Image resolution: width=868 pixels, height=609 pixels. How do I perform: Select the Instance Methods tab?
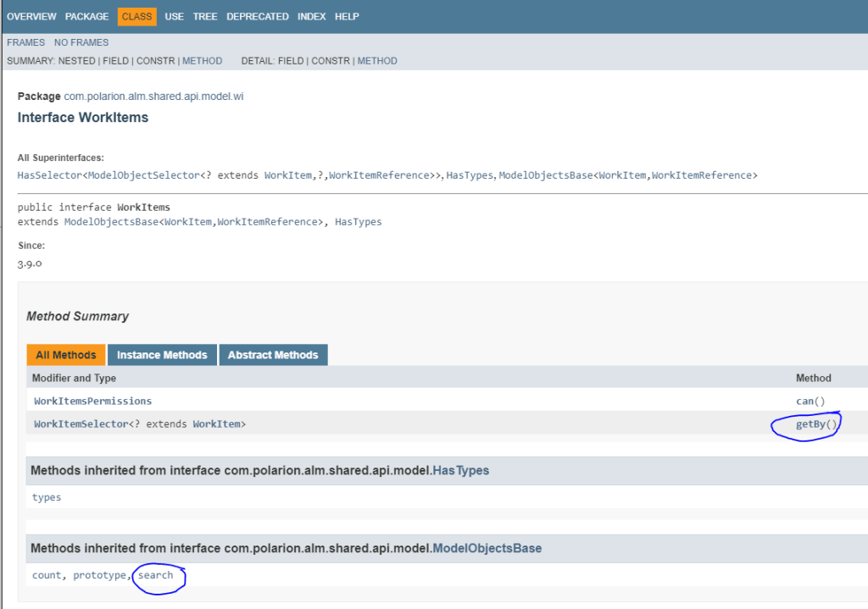(x=162, y=355)
